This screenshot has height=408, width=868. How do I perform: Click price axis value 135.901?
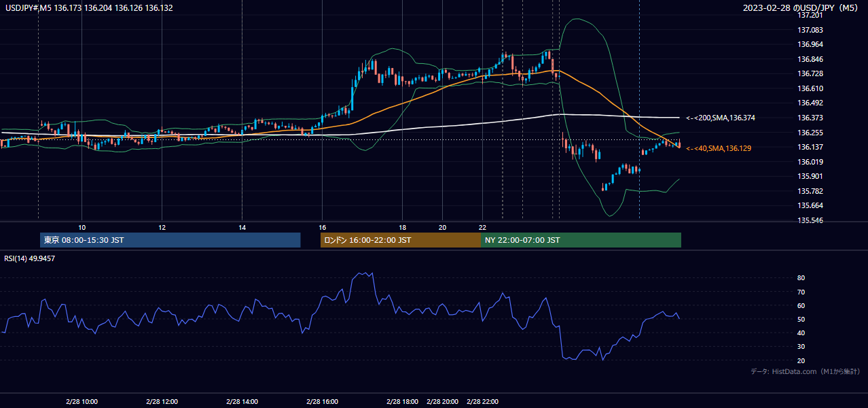[x=810, y=176]
